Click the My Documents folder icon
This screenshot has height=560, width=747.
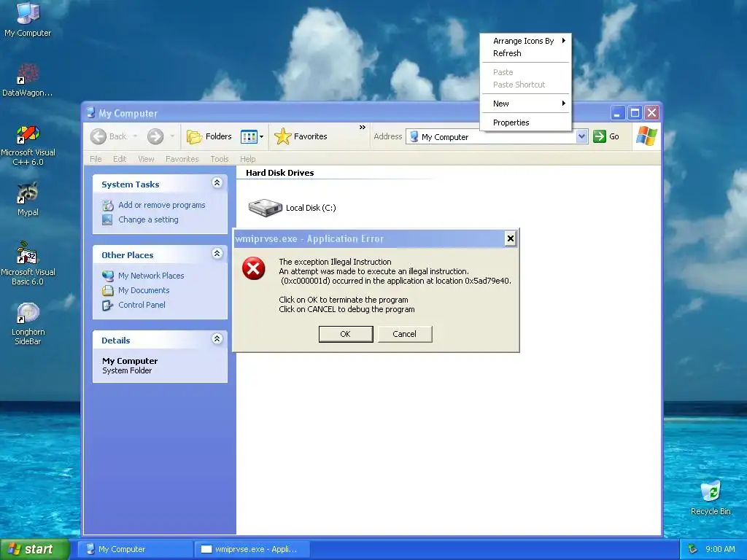click(x=108, y=290)
